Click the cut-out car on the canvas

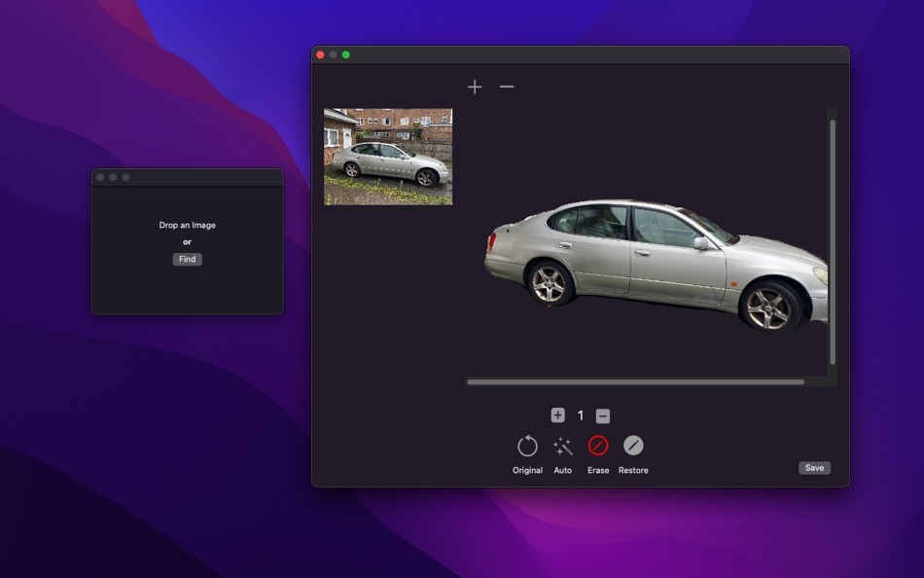click(656, 265)
